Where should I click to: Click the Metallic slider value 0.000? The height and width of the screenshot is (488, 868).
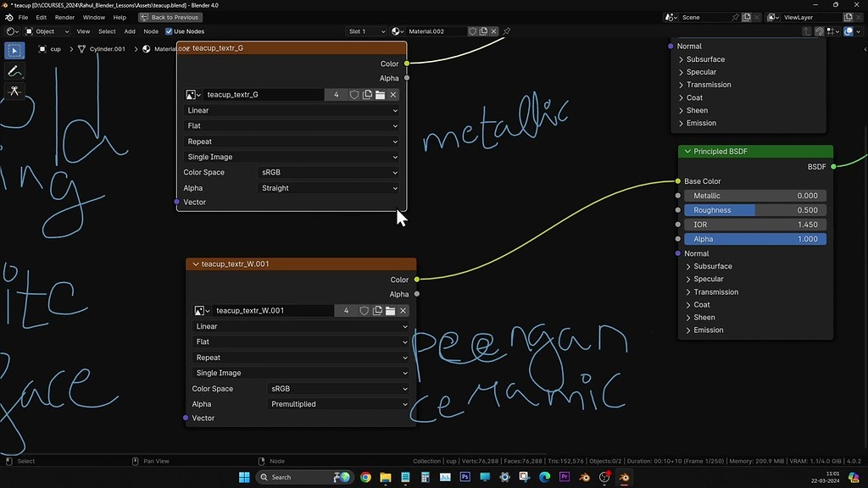[755, 196]
